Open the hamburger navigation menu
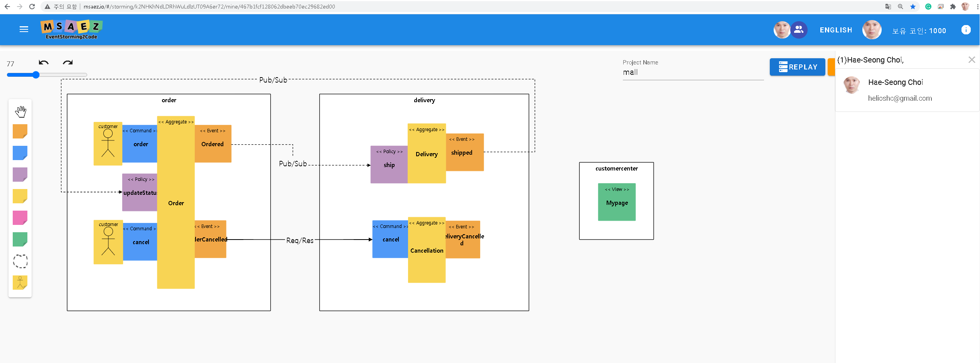This screenshot has width=980, height=363. click(24, 29)
